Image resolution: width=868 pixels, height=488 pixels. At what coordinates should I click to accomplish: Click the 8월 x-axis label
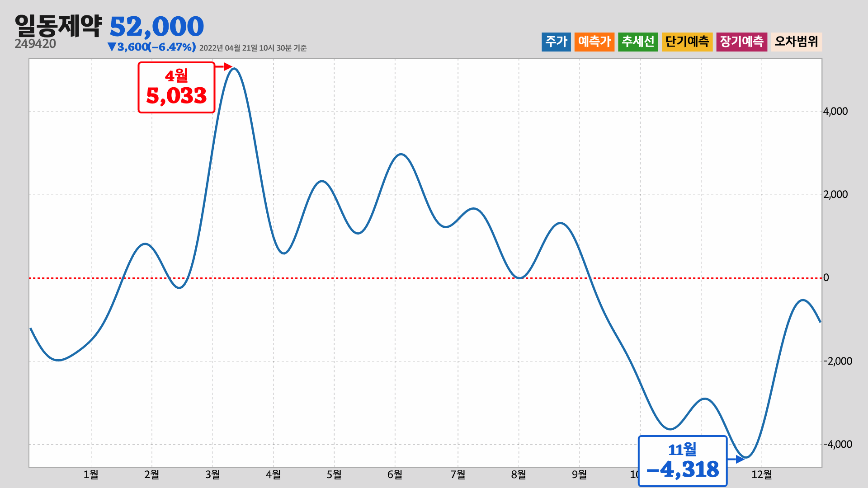pyautogui.click(x=519, y=474)
